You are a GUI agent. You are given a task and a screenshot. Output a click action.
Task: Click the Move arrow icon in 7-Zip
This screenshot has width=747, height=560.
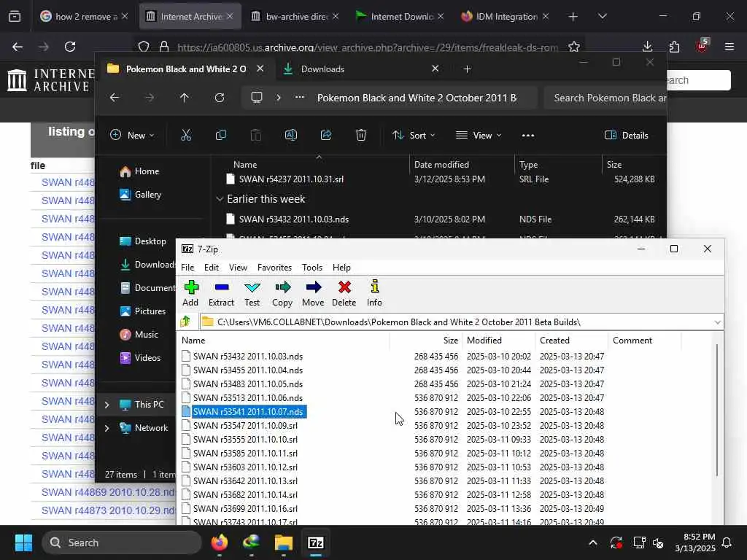(x=313, y=293)
